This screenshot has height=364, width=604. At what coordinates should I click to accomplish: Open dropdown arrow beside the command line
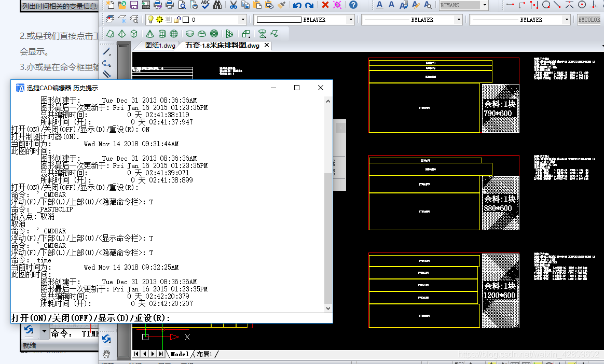click(x=44, y=331)
